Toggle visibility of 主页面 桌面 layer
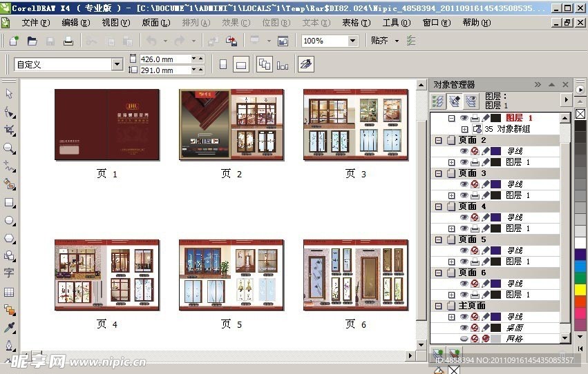This screenshot has height=374, width=588. [464, 328]
